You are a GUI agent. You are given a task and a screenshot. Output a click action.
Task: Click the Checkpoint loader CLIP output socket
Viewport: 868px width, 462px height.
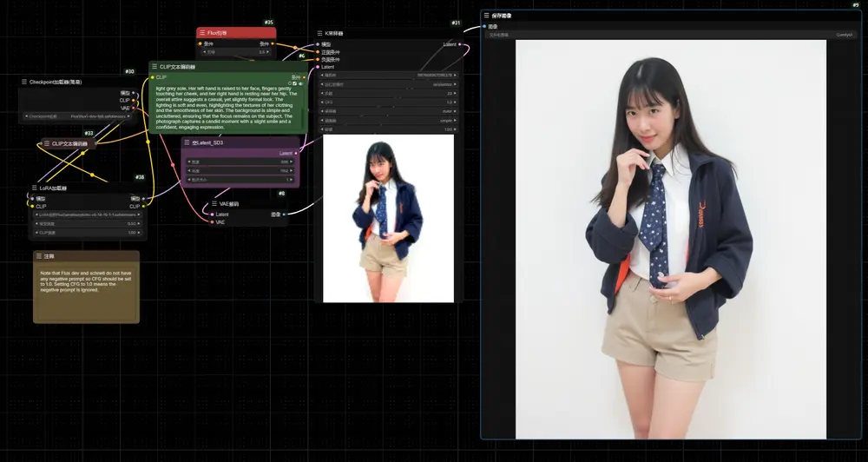tap(134, 100)
